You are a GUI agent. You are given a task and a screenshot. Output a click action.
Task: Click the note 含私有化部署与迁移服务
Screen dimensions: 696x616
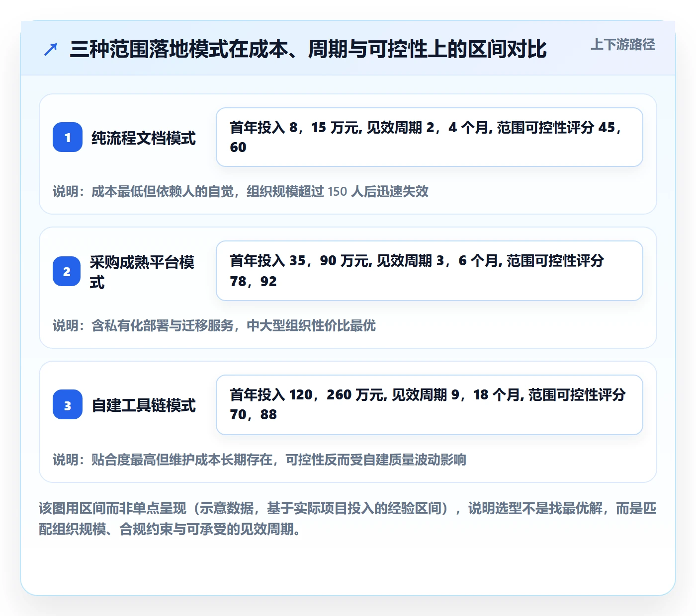point(214,325)
